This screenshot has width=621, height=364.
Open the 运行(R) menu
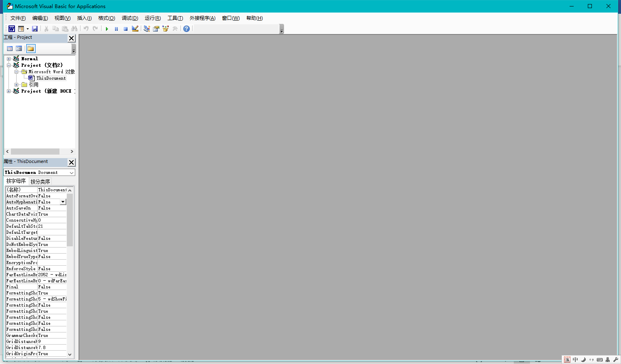click(153, 18)
